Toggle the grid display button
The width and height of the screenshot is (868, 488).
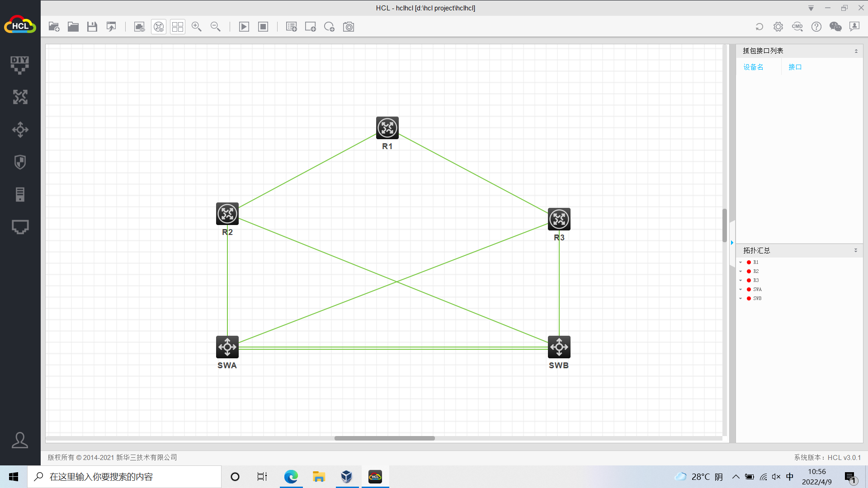178,27
